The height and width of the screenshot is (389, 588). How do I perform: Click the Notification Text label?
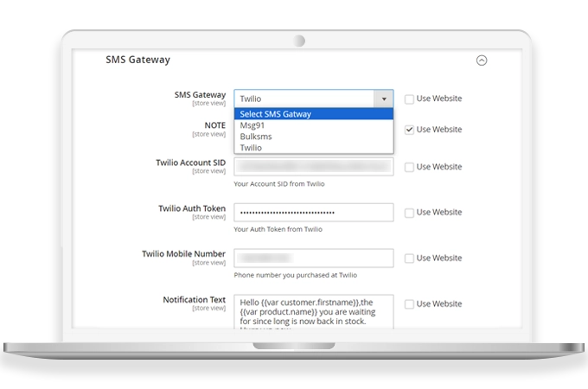(195, 300)
